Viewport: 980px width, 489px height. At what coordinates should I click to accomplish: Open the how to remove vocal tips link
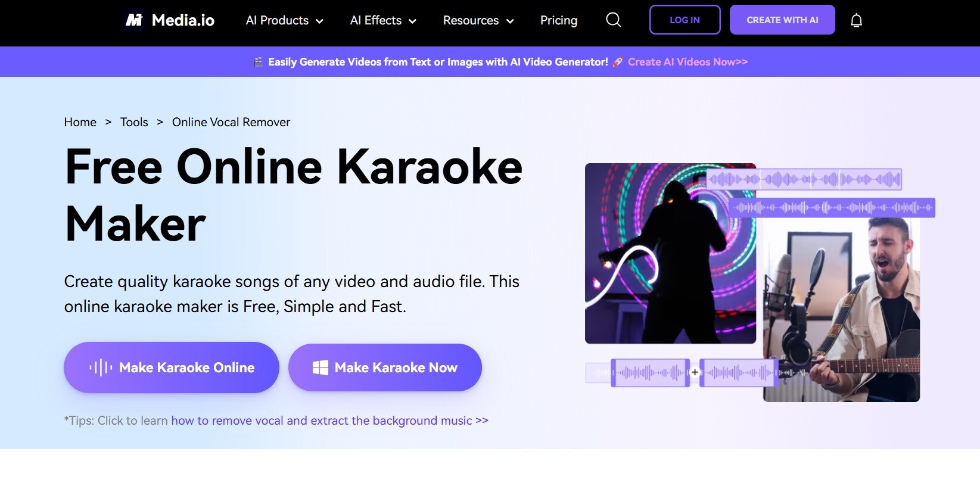pos(329,421)
